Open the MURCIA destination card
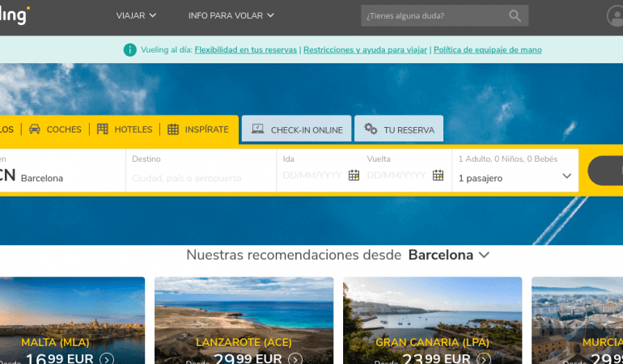Viewport: 623px width, 364px height. 578,320
